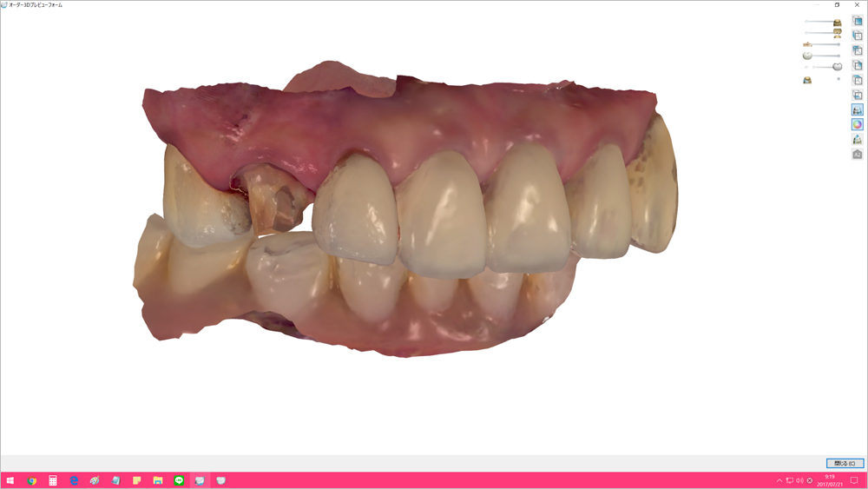The height and width of the screenshot is (489, 868).
Task: Click the small dot right of the bottom model icon
Action: tap(838, 79)
